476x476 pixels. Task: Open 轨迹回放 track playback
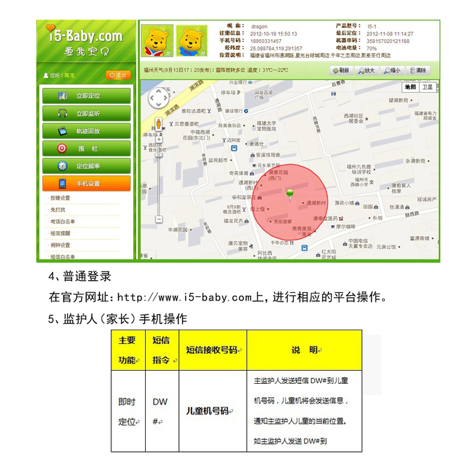[87, 131]
